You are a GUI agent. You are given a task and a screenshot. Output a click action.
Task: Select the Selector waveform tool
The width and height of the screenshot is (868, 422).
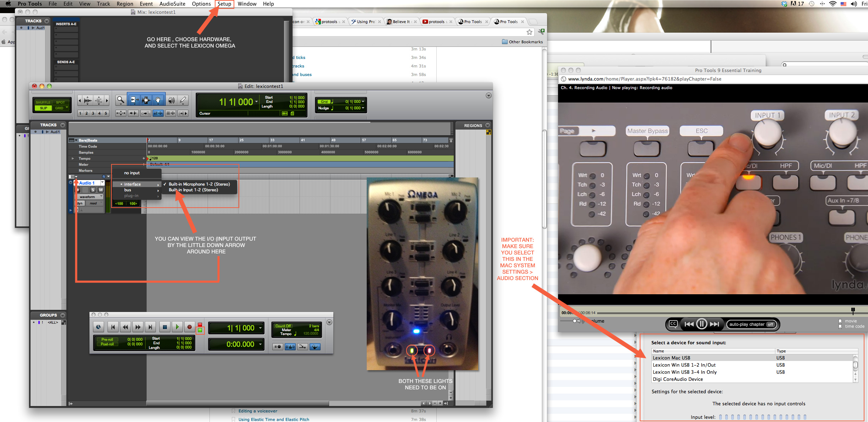pyautogui.click(x=146, y=100)
